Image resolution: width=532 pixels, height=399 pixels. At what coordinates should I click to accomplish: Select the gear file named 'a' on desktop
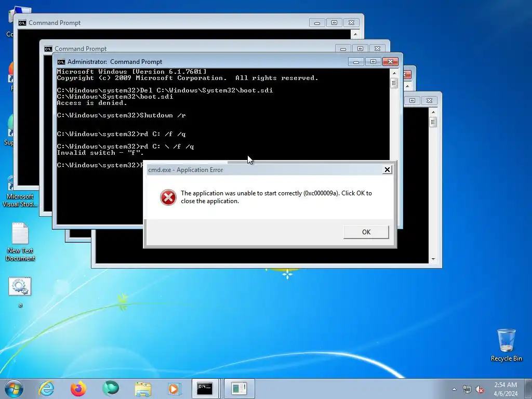pos(20,292)
